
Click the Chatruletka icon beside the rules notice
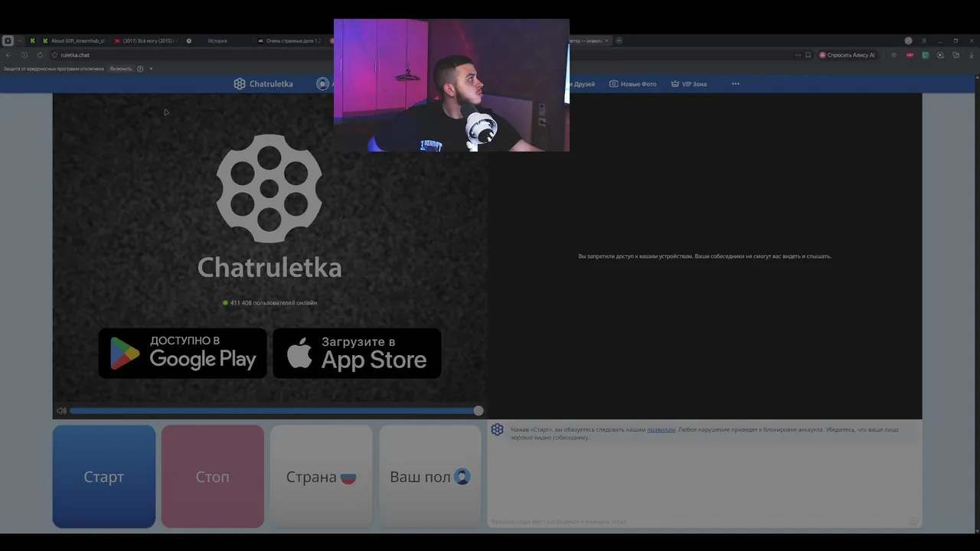click(x=498, y=430)
